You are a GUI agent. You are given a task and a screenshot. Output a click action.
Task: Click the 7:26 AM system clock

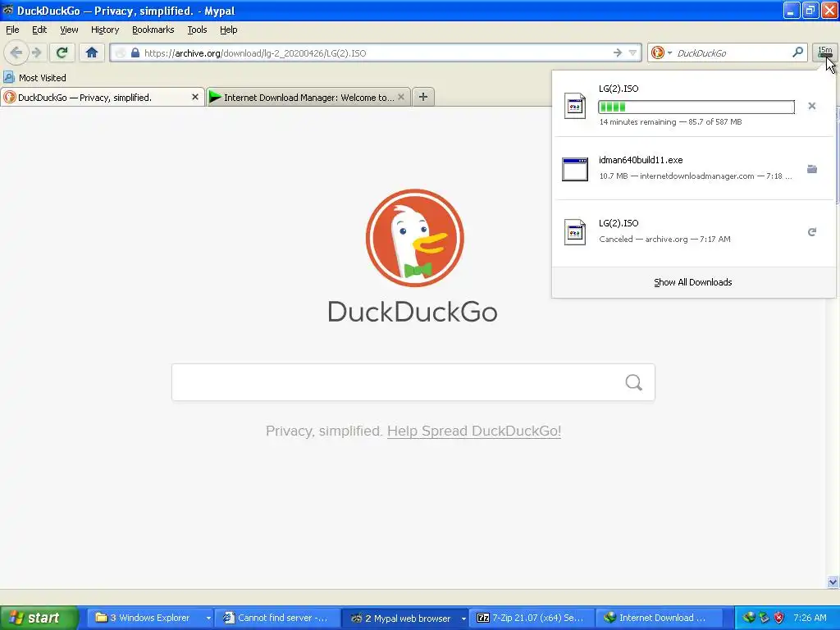[810, 618]
